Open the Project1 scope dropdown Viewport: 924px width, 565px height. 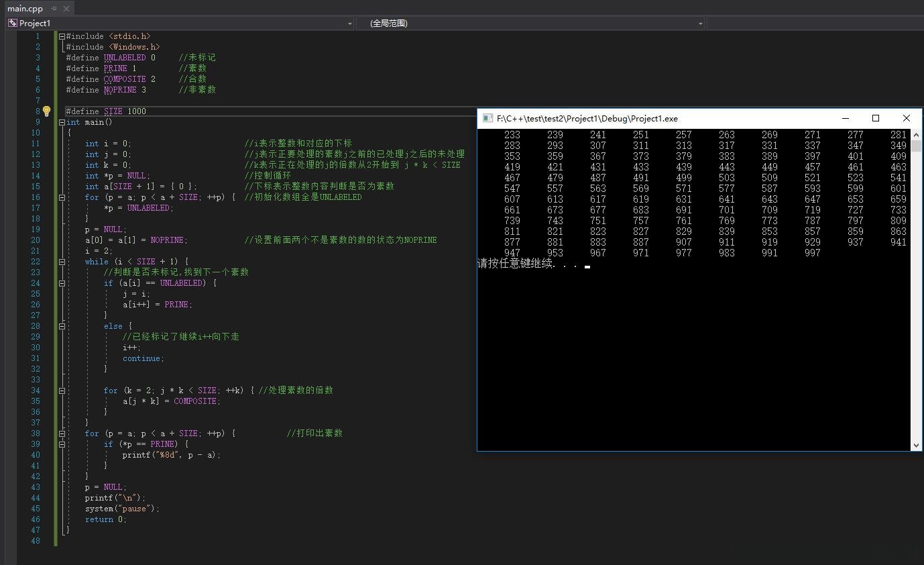point(349,23)
